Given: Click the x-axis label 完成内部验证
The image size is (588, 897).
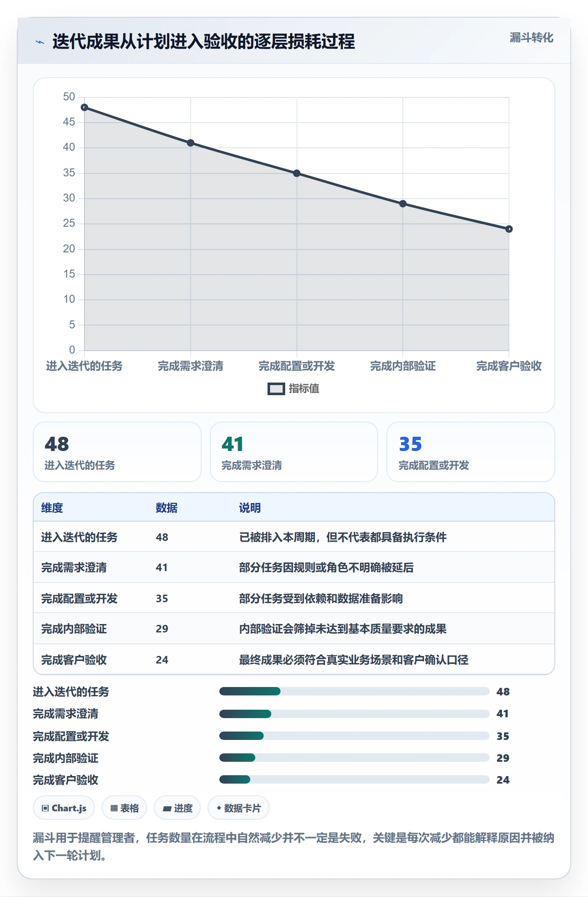Looking at the screenshot, I should (x=403, y=366).
